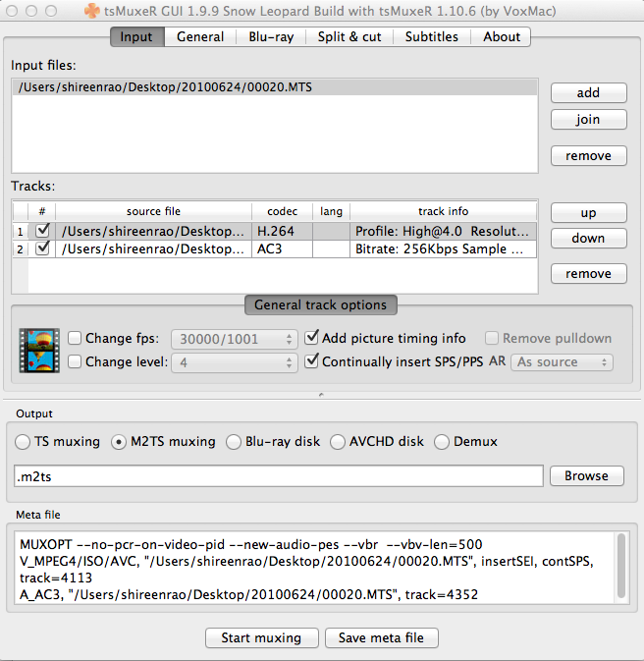Choose TS muxing output mode
644x661 pixels.
coord(24,442)
